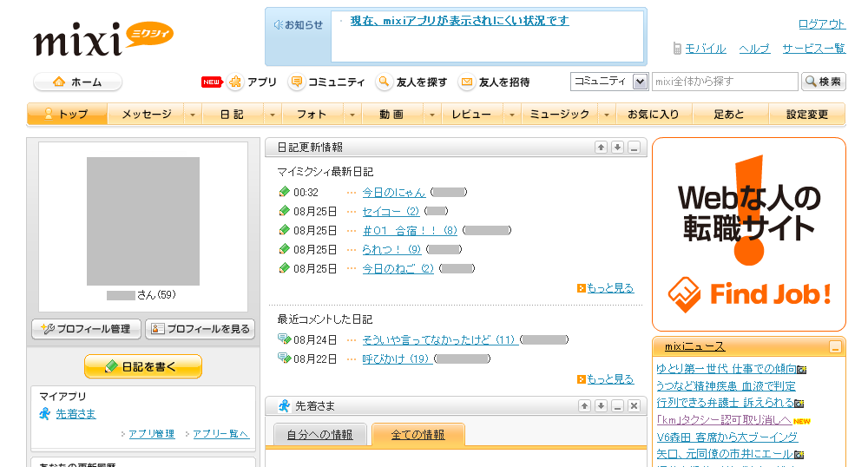The image size is (868, 467).
Task: Open the お気に入り tab
Action: (654, 114)
